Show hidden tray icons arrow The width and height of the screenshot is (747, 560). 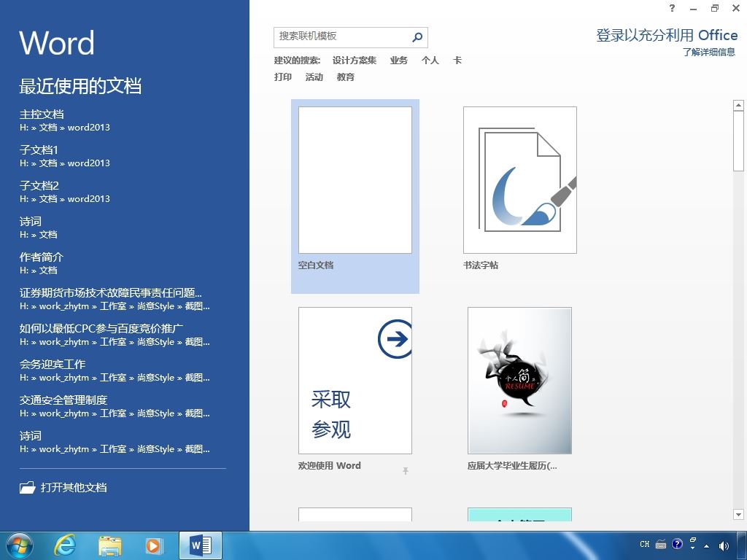pyautogui.click(x=706, y=546)
